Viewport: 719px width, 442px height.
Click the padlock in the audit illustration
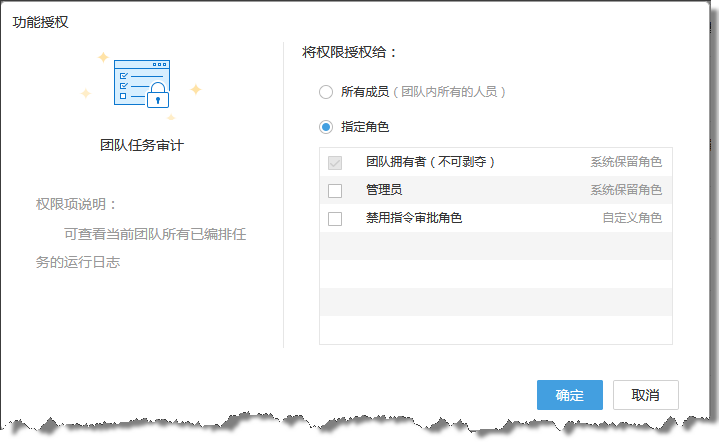point(157,96)
